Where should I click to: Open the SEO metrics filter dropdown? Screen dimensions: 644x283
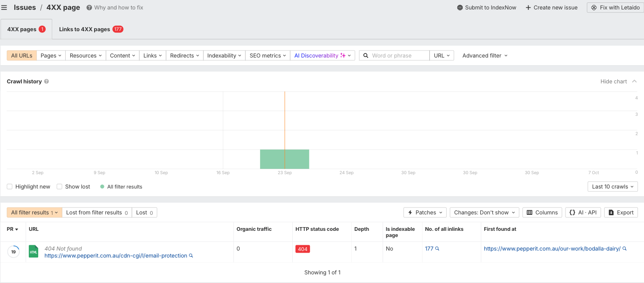(268, 55)
